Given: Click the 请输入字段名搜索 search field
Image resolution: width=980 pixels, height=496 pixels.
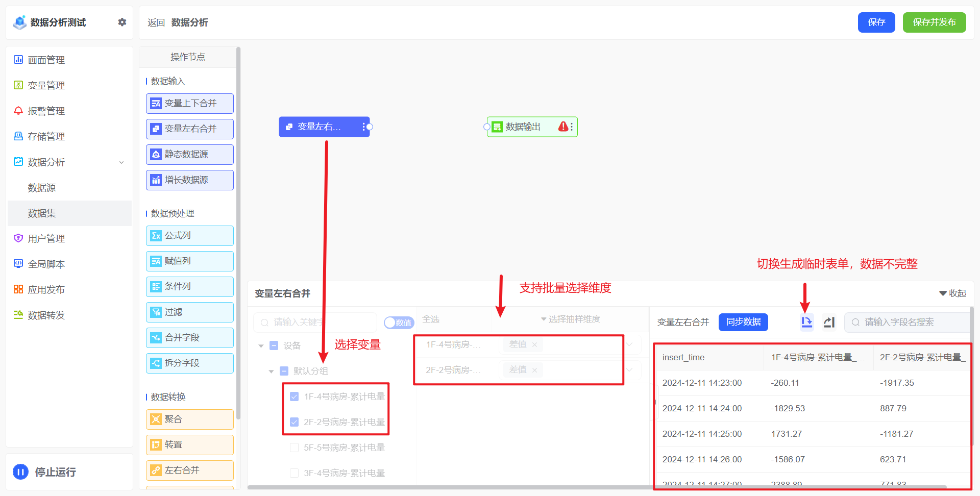Looking at the screenshot, I should click(x=909, y=323).
